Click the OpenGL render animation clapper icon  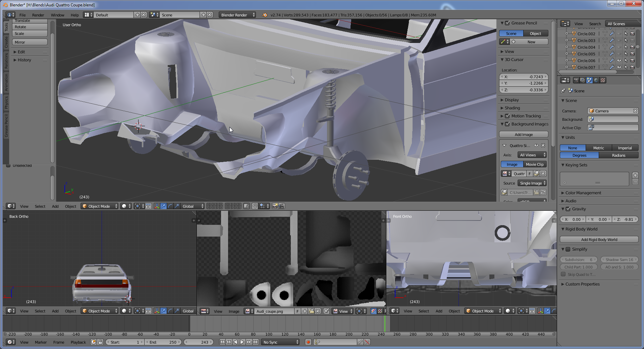coord(281,206)
